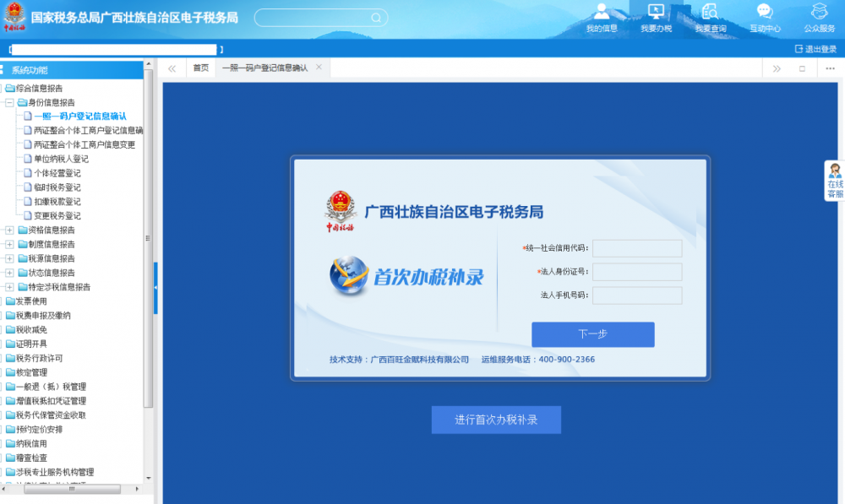Viewport: 845px width, 504px height.
Task: Expand the 资格信息报告 folder
Action: coord(9,230)
